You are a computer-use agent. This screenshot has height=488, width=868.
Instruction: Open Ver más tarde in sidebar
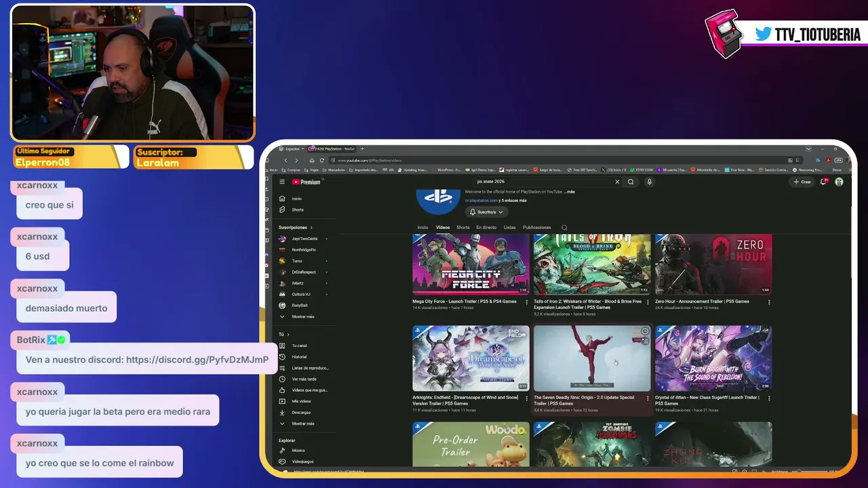click(x=304, y=379)
